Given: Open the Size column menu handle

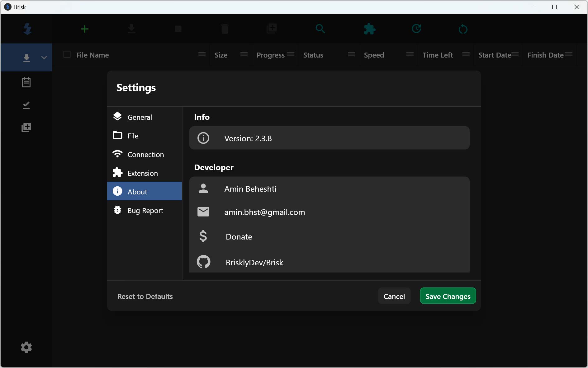Looking at the screenshot, I should pyautogui.click(x=244, y=54).
